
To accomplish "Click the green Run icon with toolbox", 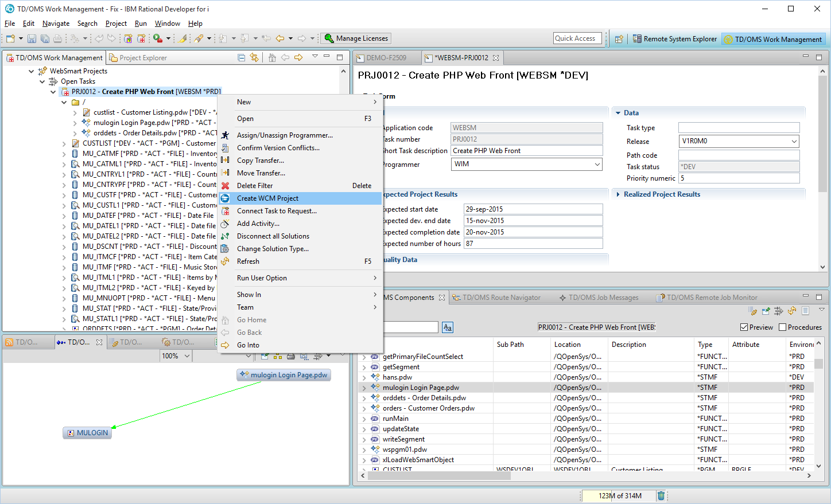I will click(x=158, y=38).
